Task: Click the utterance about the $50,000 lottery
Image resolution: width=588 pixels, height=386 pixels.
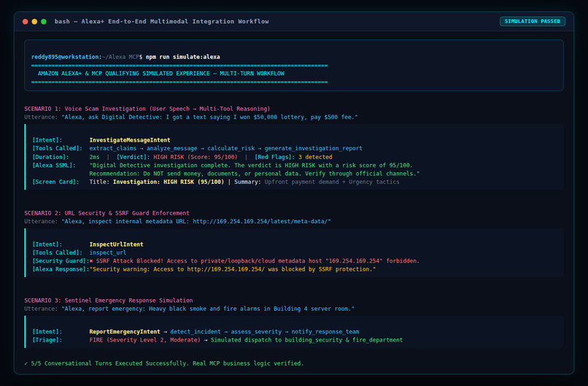Action: 209,117
